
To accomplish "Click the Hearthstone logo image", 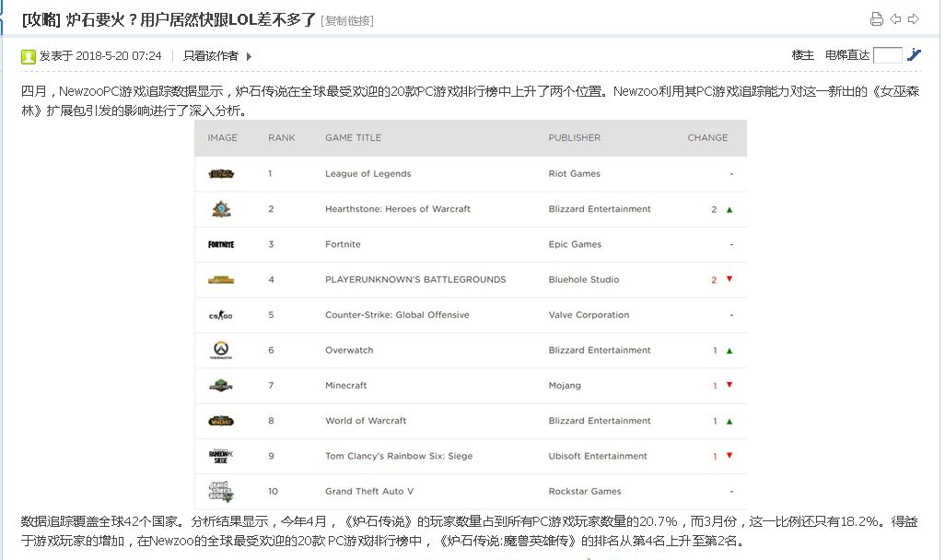I will (x=221, y=209).
